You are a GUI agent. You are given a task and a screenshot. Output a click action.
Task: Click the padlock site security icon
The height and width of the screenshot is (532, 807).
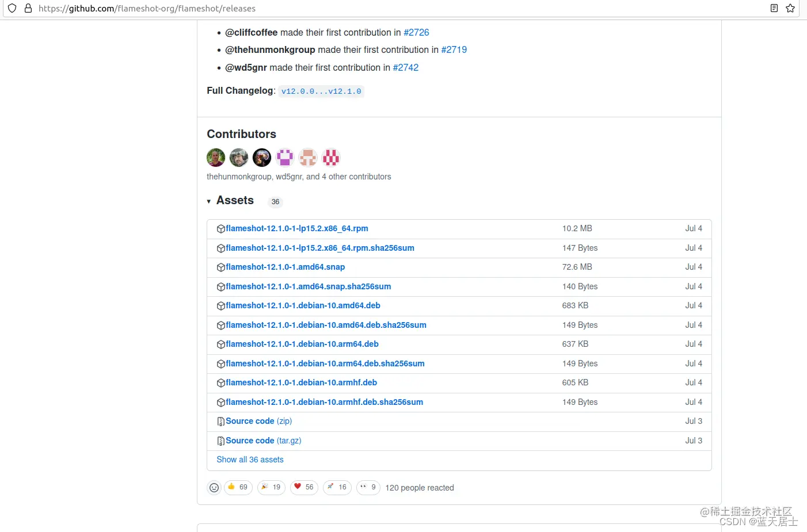[28, 8]
